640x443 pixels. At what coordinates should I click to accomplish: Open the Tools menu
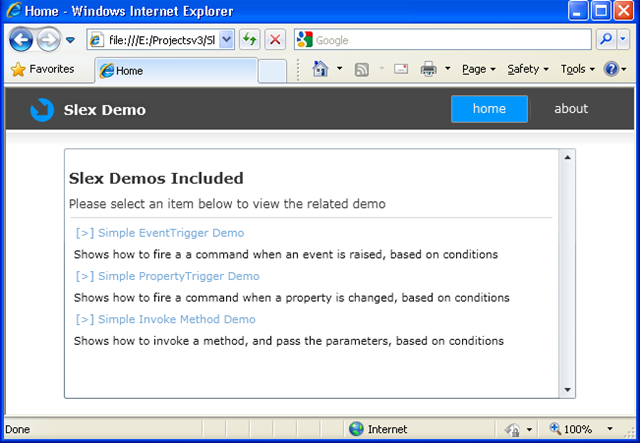578,69
